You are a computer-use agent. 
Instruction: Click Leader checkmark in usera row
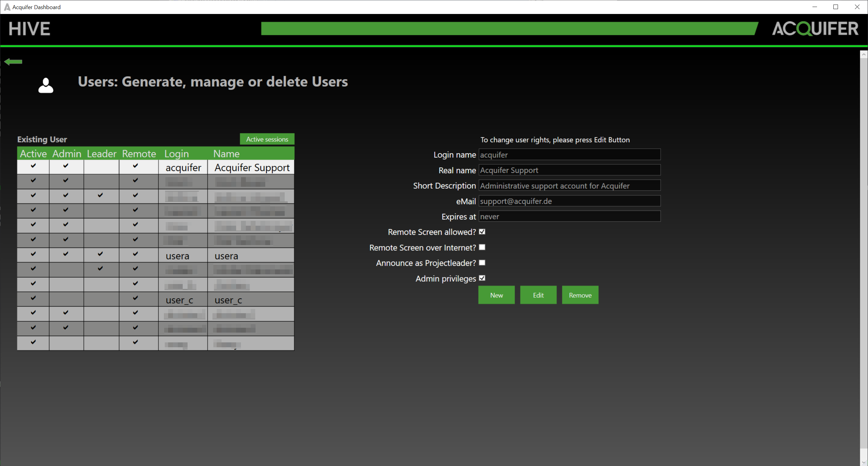[100, 254]
